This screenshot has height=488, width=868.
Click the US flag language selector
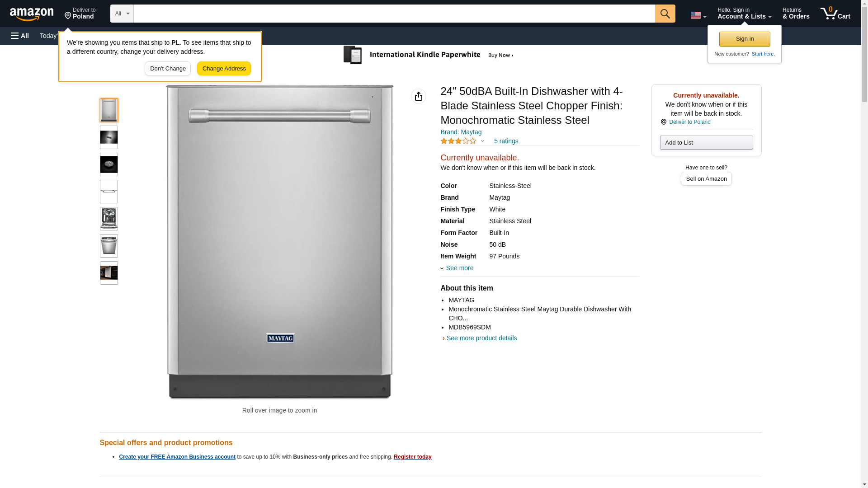[698, 15]
